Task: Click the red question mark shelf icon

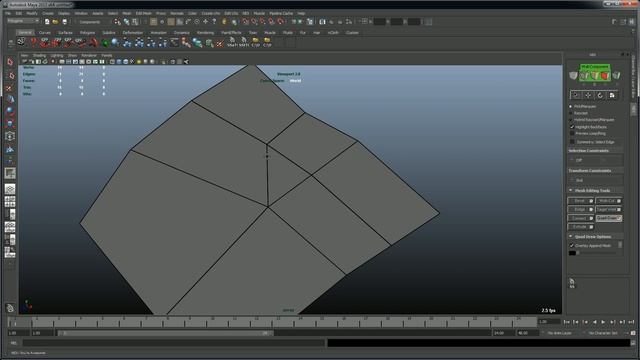Action: click(33, 42)
